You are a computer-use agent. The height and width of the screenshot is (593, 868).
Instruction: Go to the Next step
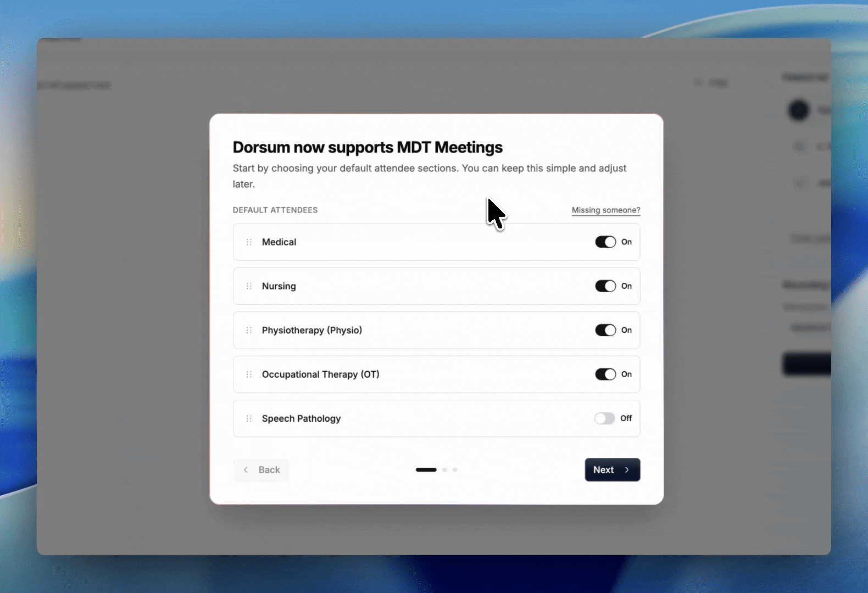[613, 470]
